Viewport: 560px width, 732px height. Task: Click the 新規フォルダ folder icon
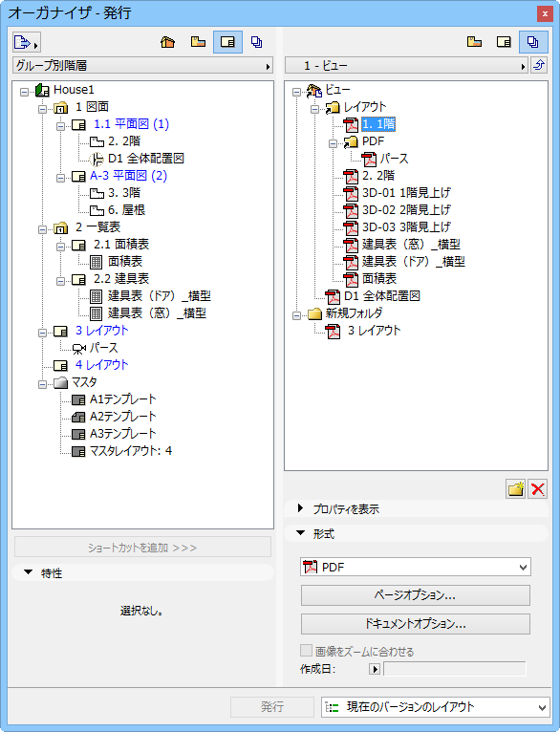point(315,313)
